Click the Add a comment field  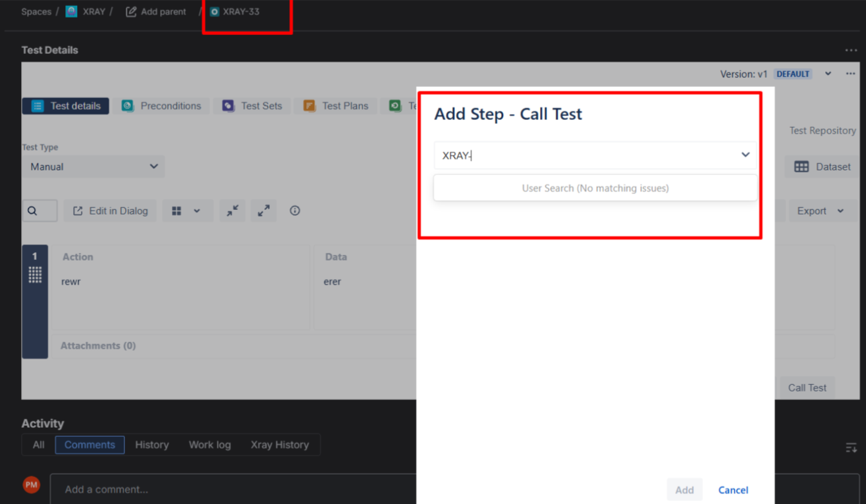pos(230,490)
